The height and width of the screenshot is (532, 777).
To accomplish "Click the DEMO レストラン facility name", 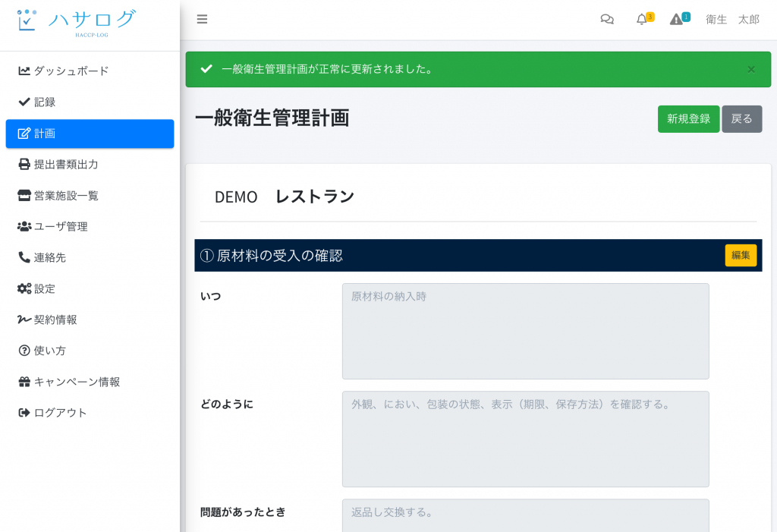I will click(285, 197).
